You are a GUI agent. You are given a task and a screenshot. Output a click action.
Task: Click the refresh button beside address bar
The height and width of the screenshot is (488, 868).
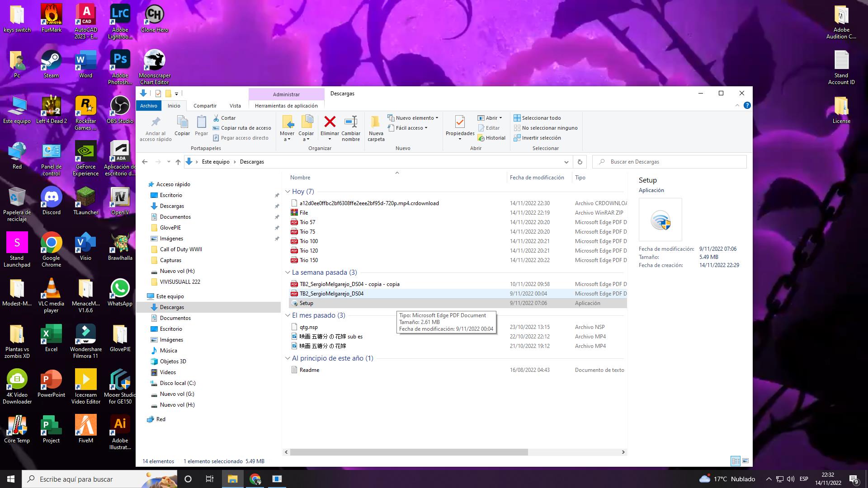coord(580,162)
